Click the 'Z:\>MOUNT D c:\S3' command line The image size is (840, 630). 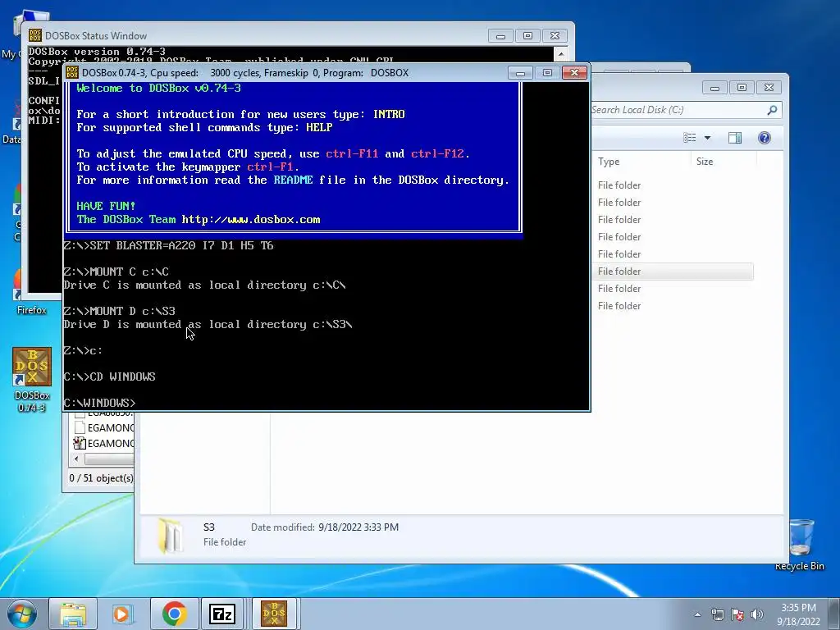(119, 311)
